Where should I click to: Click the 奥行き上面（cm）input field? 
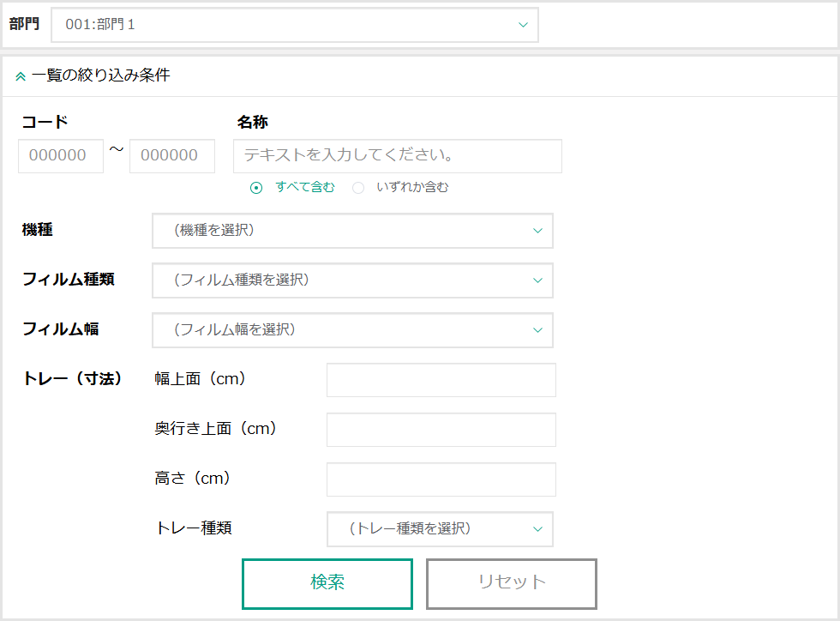coord(441,430)
